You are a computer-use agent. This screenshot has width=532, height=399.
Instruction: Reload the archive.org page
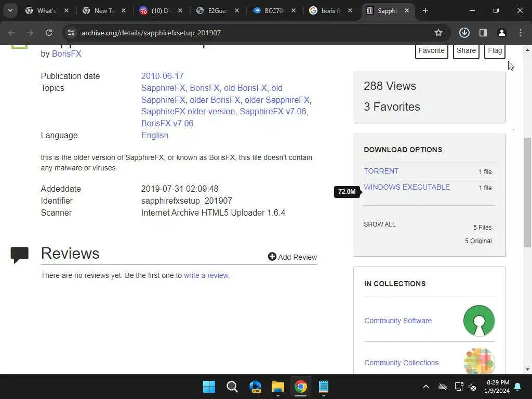49,33
